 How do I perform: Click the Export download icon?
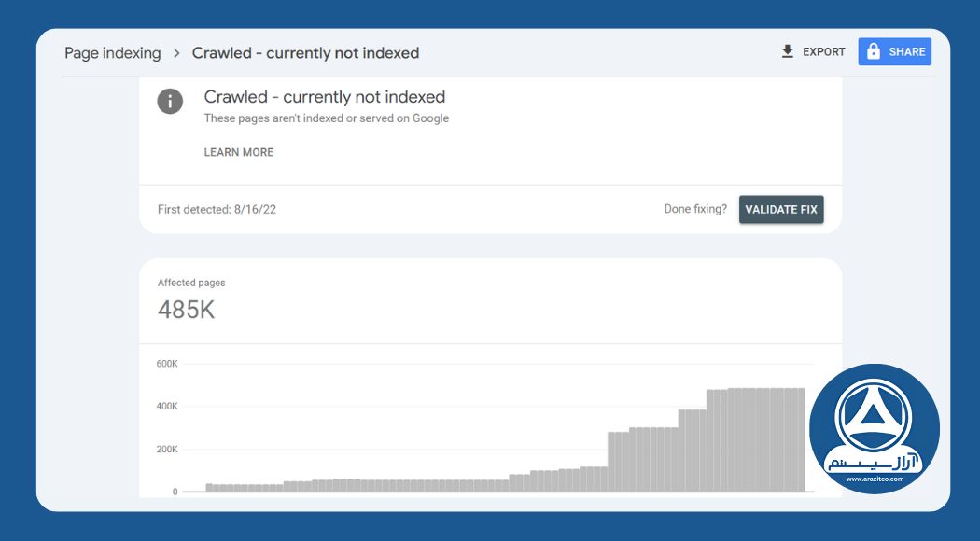click(x=787, y=51)
